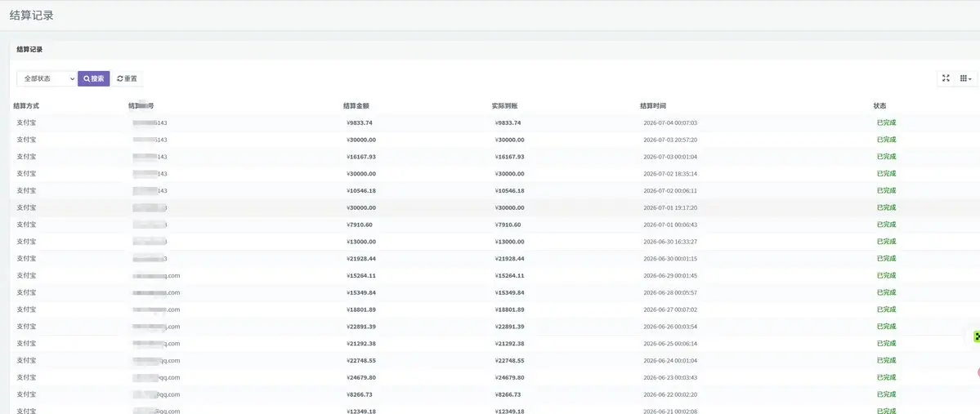The image size is (980, 414).
Task: Click the 结算记录 panel title
Action: coord(29,49)
